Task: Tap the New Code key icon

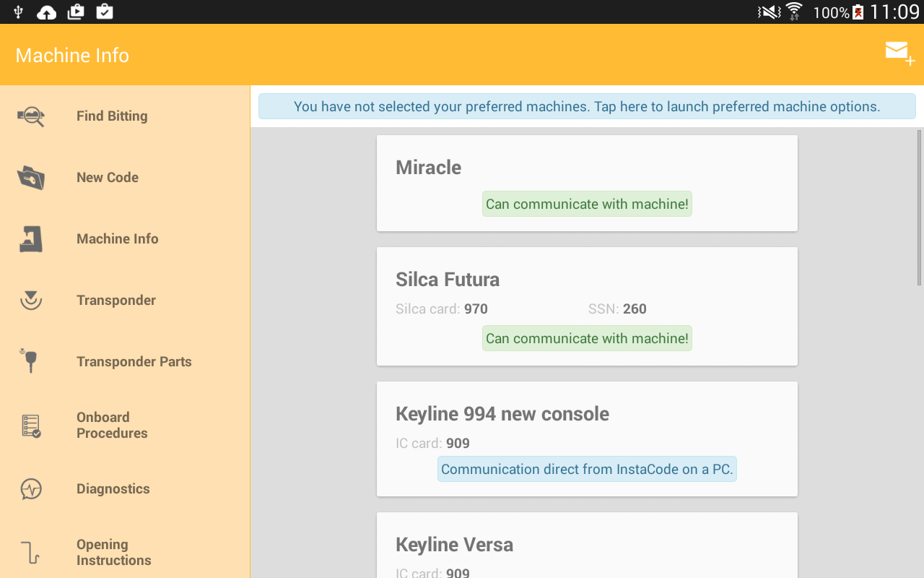Action: [30, 177]
